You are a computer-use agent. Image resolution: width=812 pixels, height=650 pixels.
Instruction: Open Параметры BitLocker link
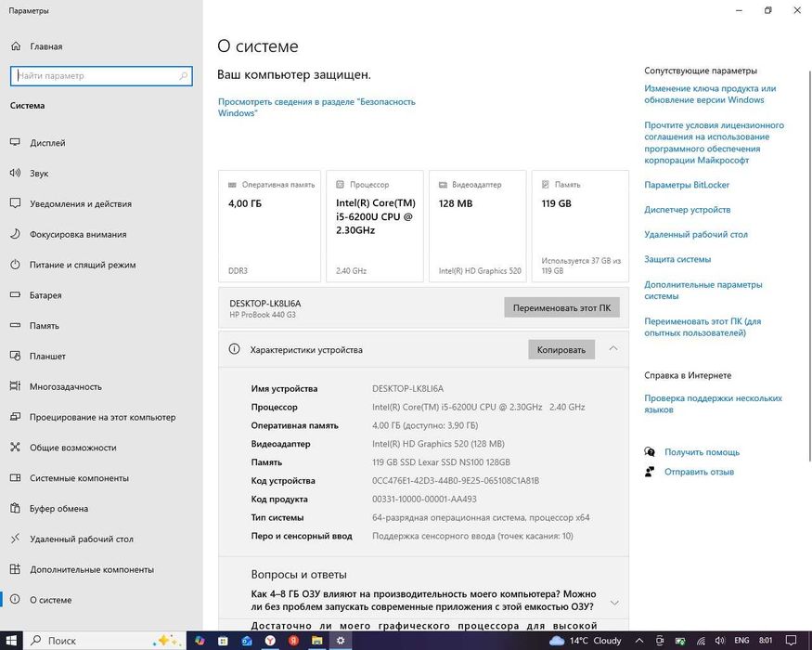(687, 185)
